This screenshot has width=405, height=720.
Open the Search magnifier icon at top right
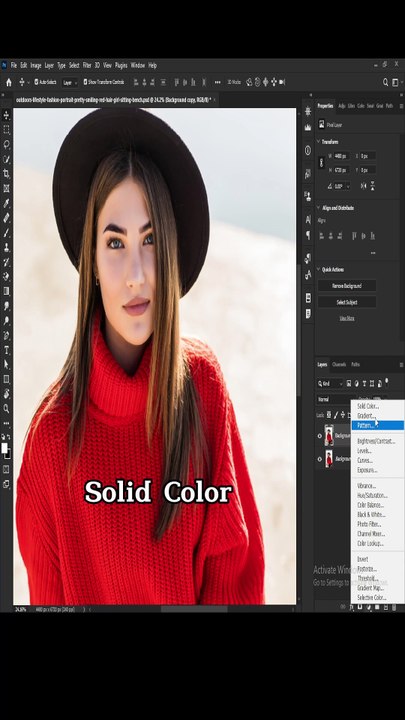tap(386, 82)
